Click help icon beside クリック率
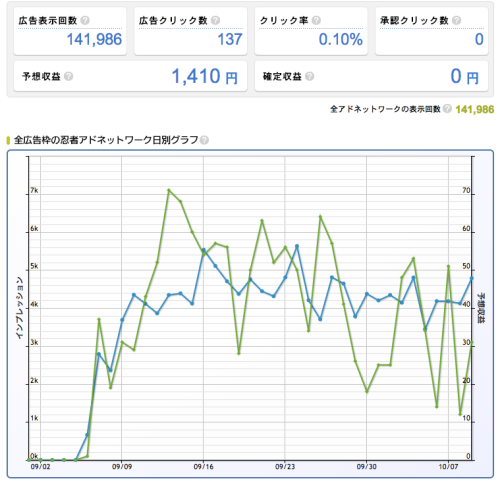This screenshot has width=500, height=483. click(316, 20)
